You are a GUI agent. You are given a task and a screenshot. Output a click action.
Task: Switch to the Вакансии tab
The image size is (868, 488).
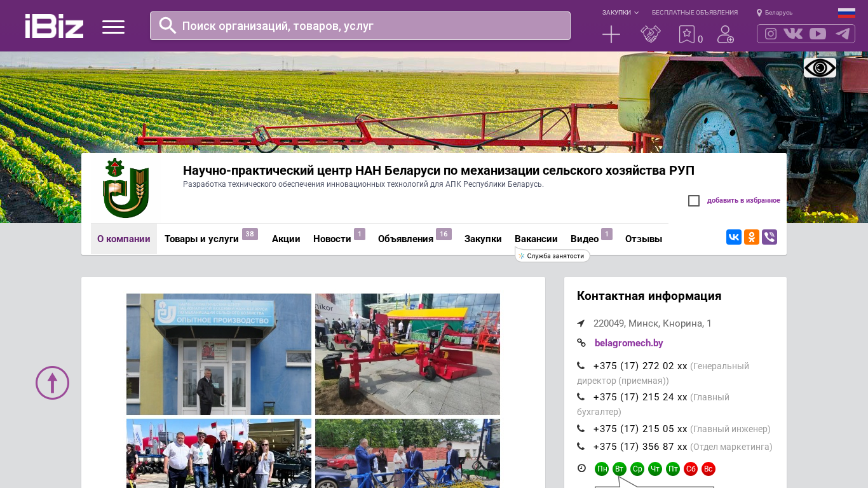tap(536, 239)
